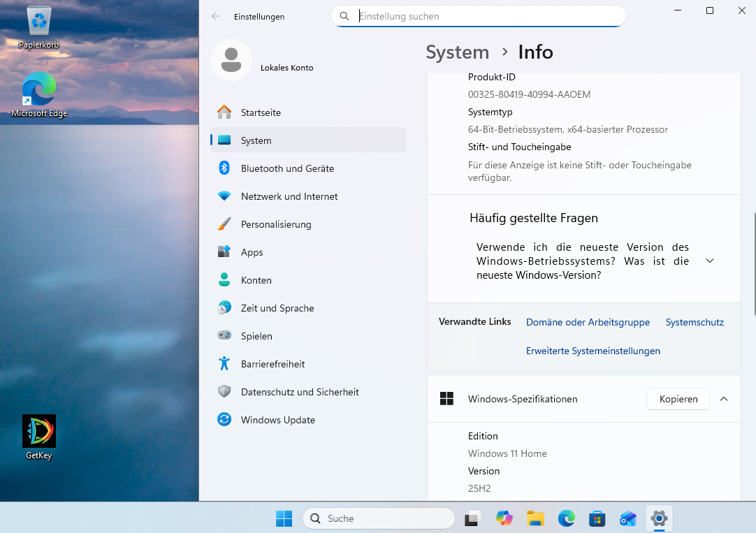Select the Netzwerk und Internet globe icon

point(225,196)
